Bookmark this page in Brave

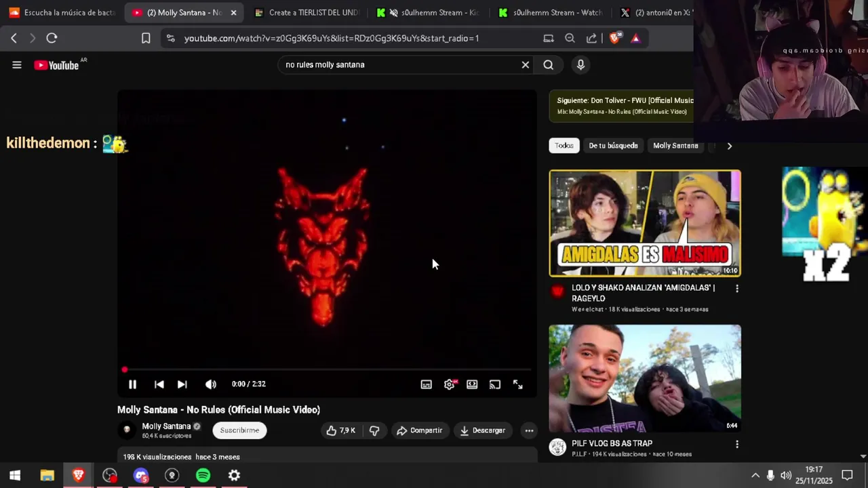[x=146, y=39]
